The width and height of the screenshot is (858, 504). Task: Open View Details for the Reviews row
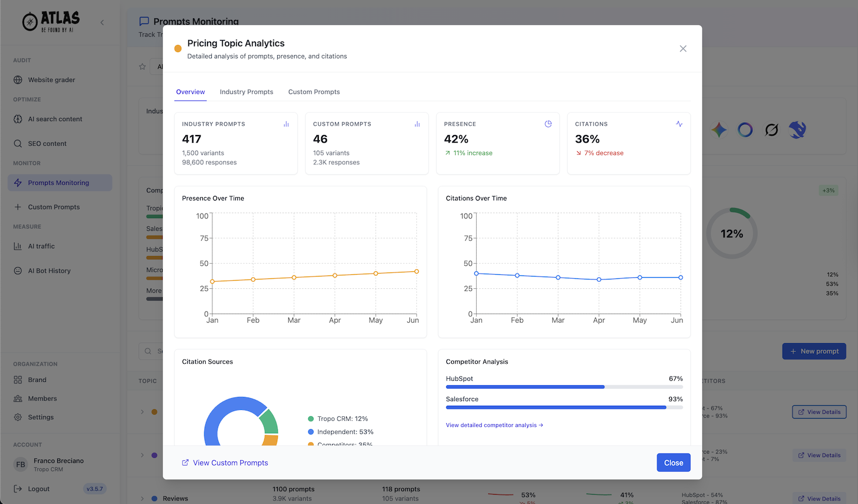click(819, 499)
